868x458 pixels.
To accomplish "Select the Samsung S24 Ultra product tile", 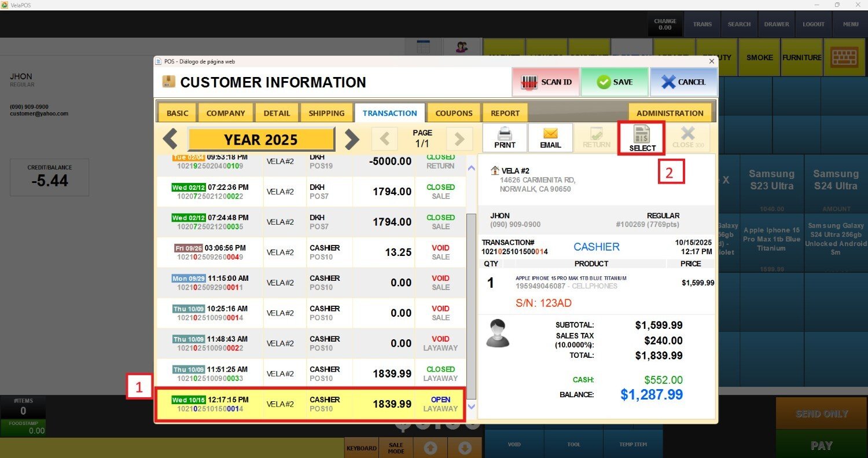I will pos(836,180).
